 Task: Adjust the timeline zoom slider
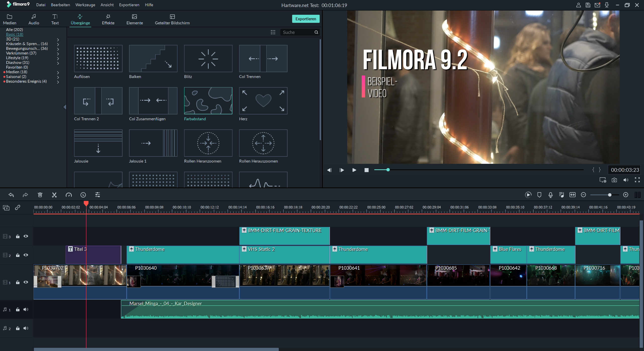click(605, 195)
